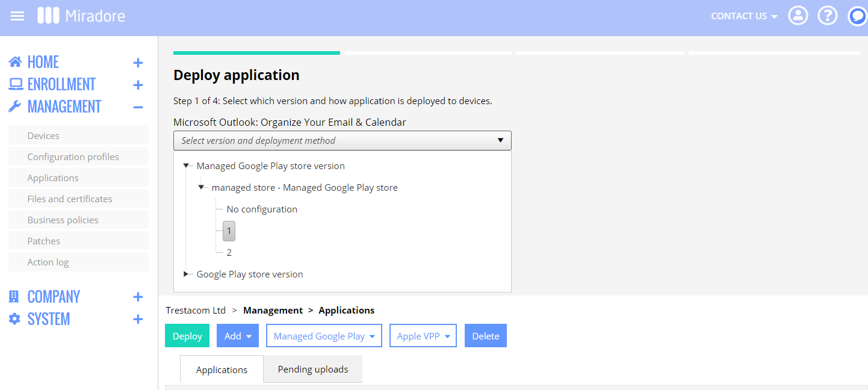Viewport: 868px width, 390px height.
Task: Click the Management wrench icon
Action: [x=15, y=107]
